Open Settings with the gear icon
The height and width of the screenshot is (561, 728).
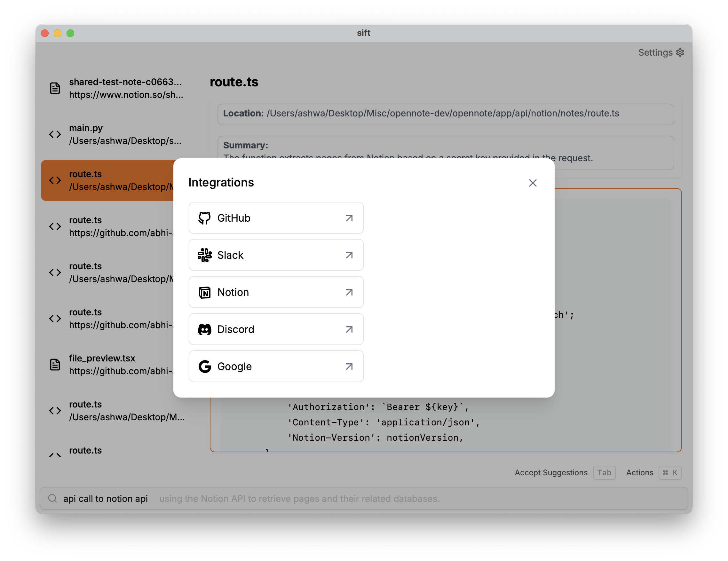tap(680, 53)
